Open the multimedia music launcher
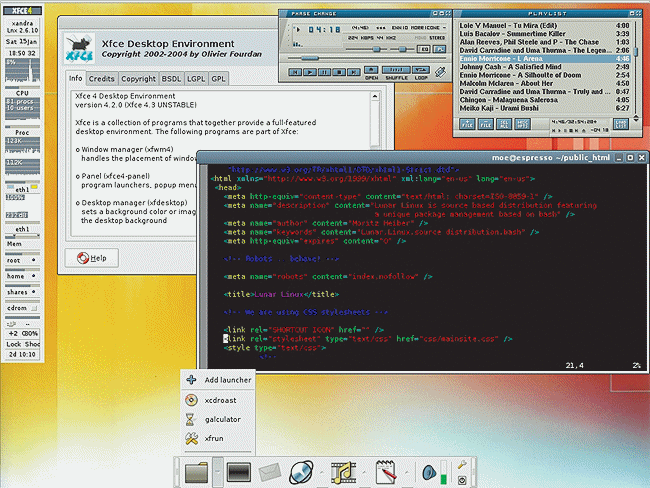 [343, 472]
